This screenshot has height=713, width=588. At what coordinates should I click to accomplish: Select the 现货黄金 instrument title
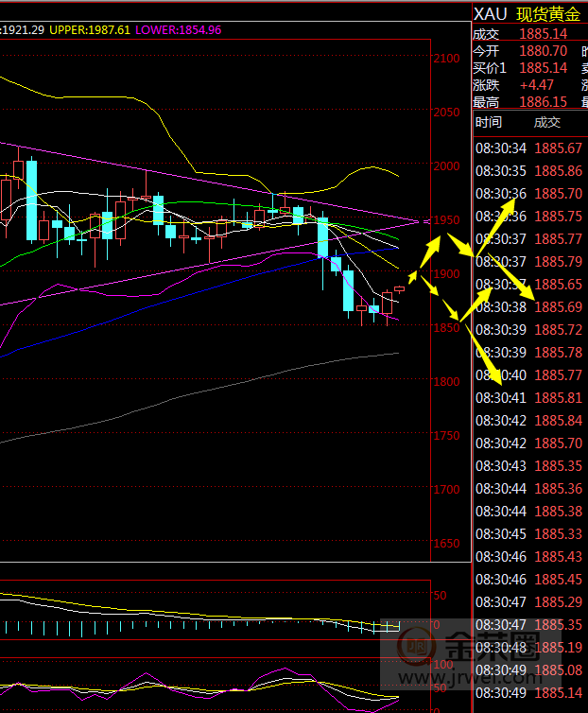[x=548, y=13]
